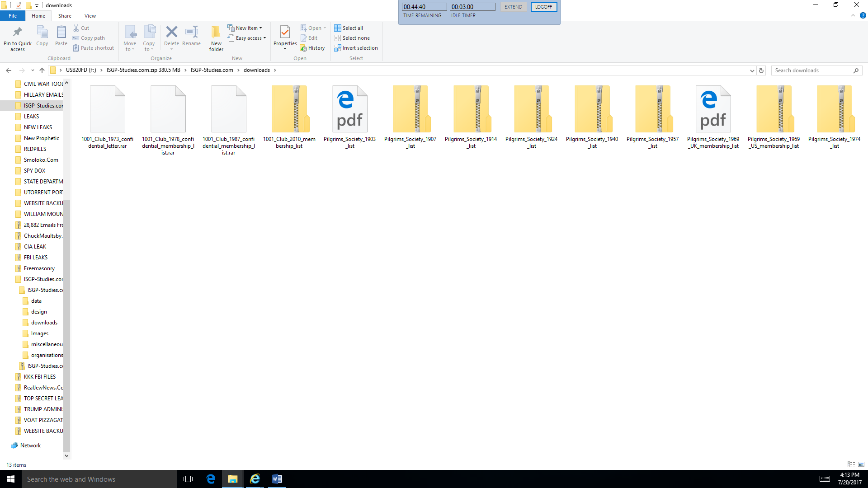Screen dimensions: 868x488
Task: Open the View ribbon tab
Action: tap(90, 16)
